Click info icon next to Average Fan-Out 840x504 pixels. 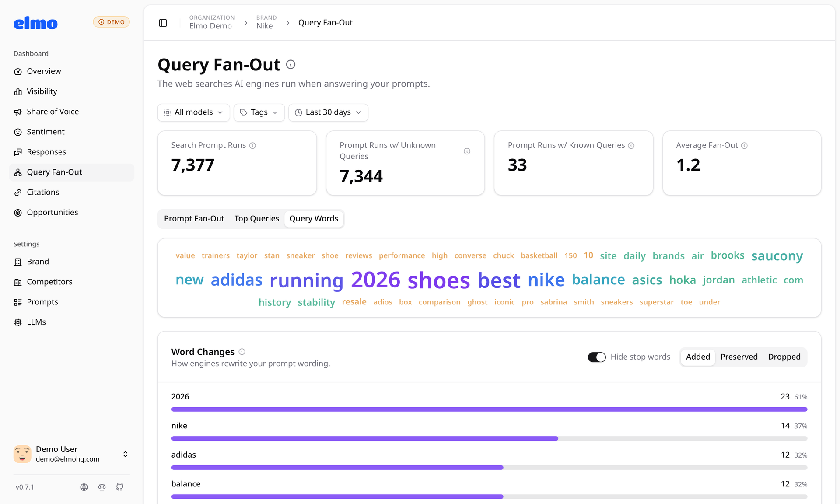(744, 146)
